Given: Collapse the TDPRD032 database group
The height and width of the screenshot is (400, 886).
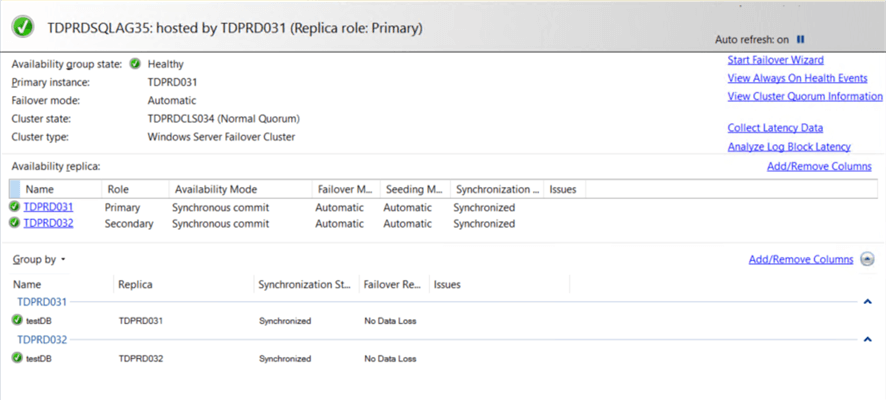Looking at the screenshot, I should pyautogui.click(x=867, y=339).
